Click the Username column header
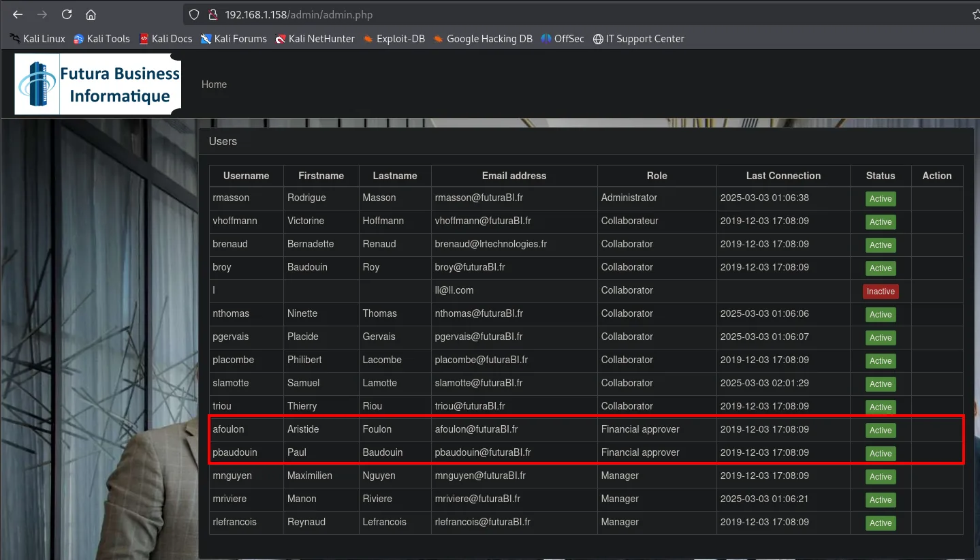The image size is (980, 560). pos(246,176)
